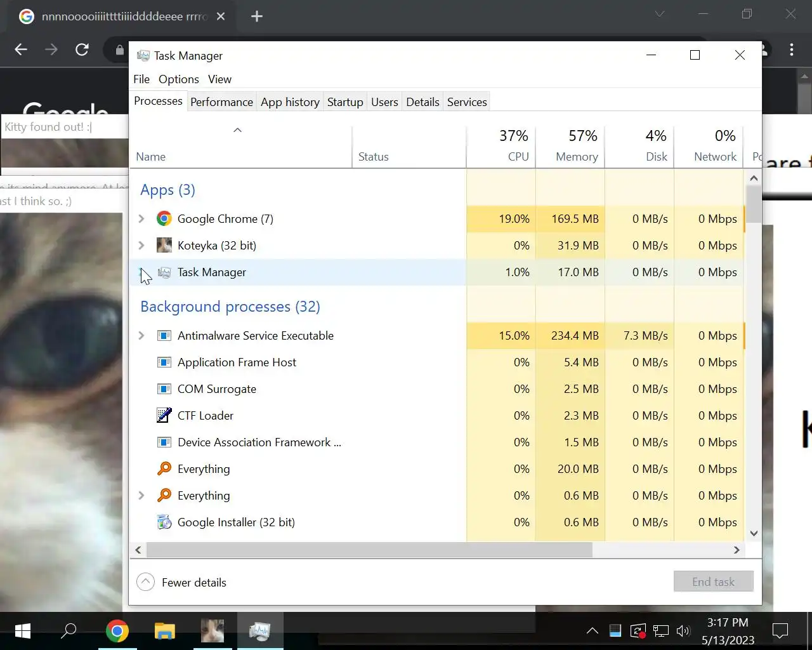812x650 pixels.
Task: Switch to the Performance tab
Action: click(221, 102)
